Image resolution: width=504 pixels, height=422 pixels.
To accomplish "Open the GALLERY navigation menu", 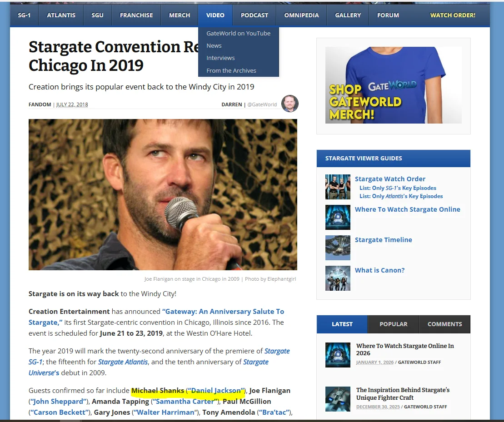I will [x=348, y=15].
